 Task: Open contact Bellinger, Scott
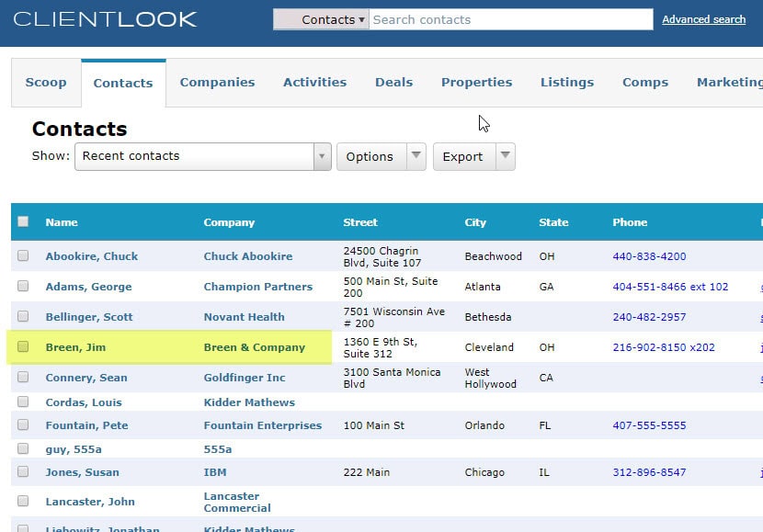(x=89, y=317)
